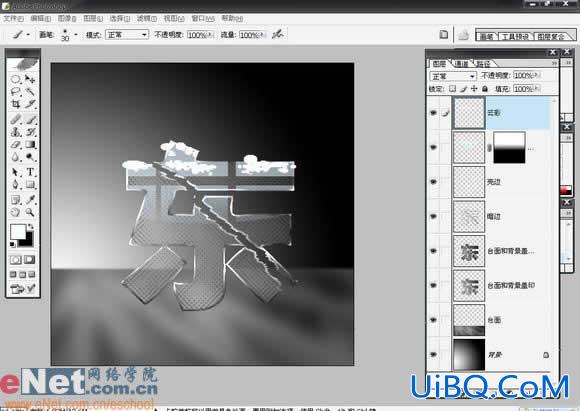Open the 编辑 Edit menu
This screenshot has width=580, height=411.
40,18
